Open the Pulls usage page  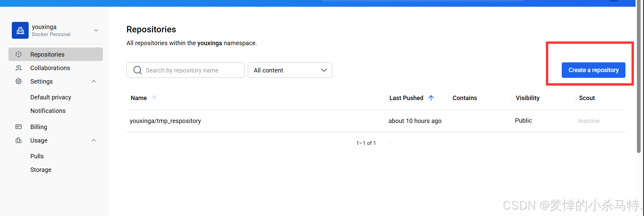point(37,156)
